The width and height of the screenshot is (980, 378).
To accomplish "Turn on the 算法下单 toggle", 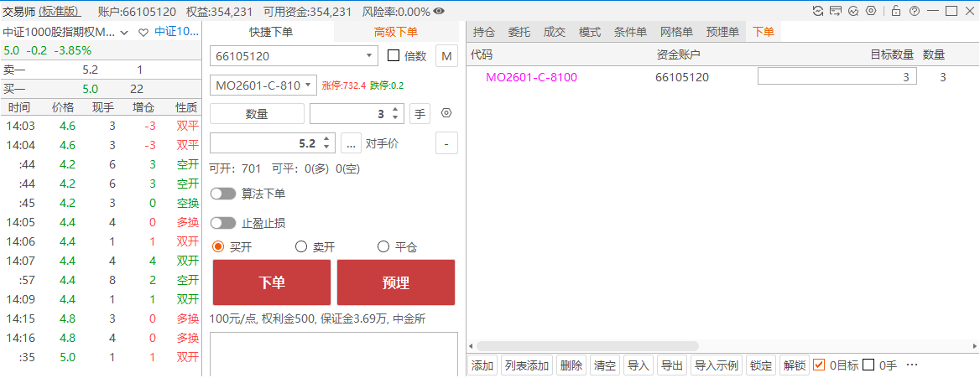I will point(223,194).
